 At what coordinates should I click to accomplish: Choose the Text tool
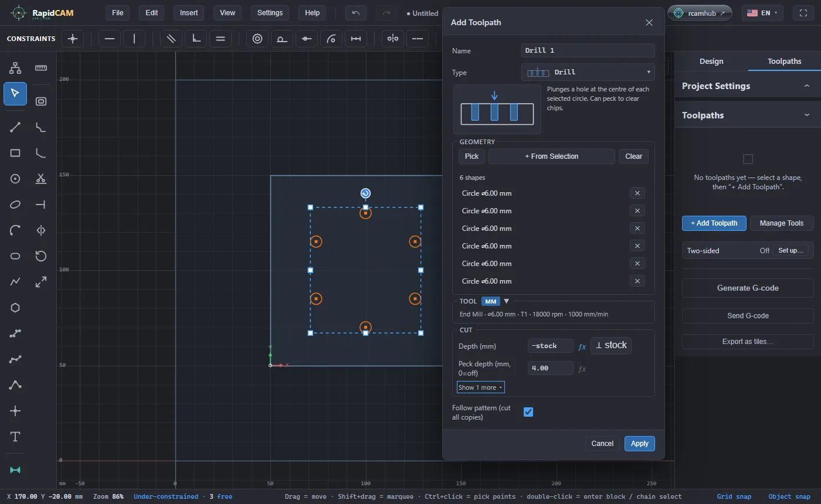[15, 437]
